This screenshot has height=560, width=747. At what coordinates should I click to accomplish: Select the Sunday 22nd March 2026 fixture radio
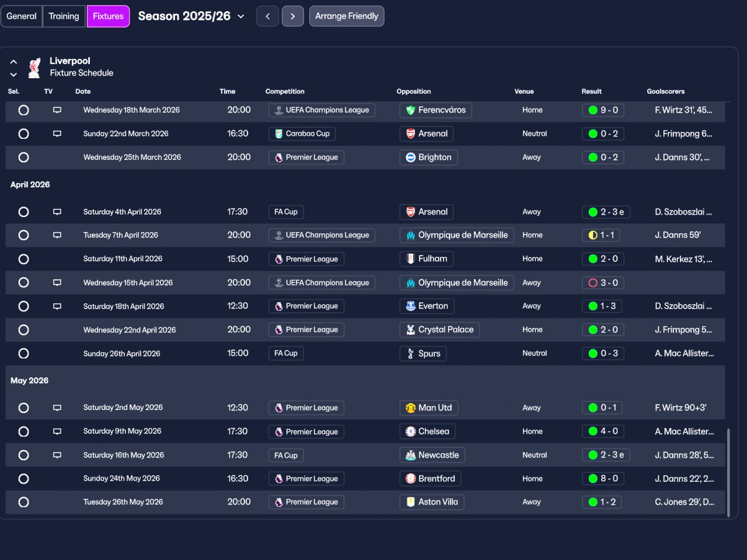coord(23,134)
